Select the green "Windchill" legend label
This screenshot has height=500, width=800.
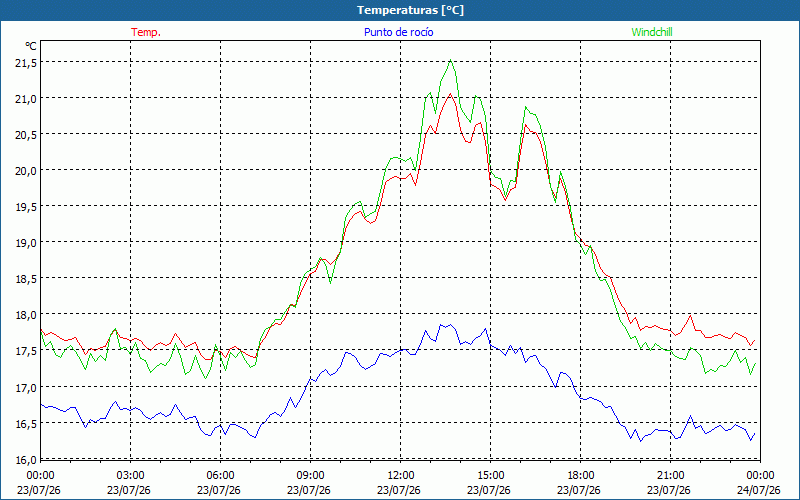pos(652,32)
